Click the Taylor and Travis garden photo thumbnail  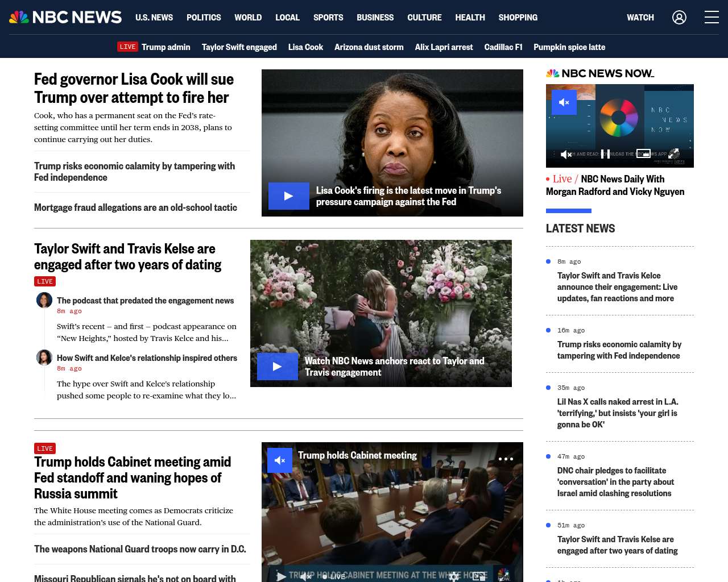(x=381, y=313)
